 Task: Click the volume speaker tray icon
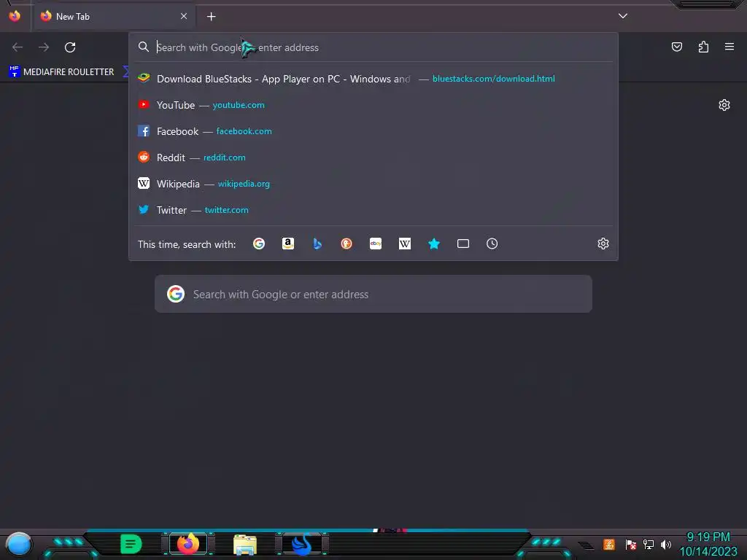click(666, 544)
